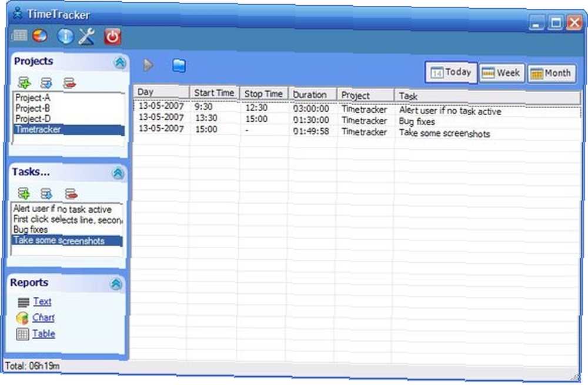The width and height of the screenshot is (588, 385).
Task: Click the Chart report pie icon
Action: point(22,318)
